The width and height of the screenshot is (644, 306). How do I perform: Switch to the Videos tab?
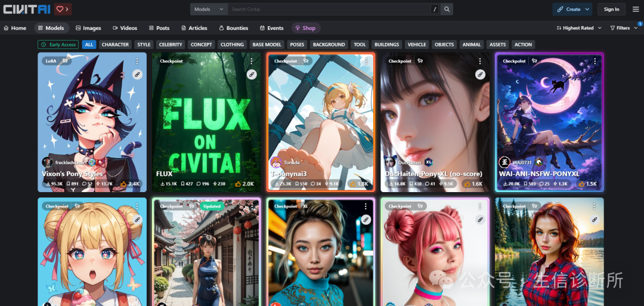point(125,28)
